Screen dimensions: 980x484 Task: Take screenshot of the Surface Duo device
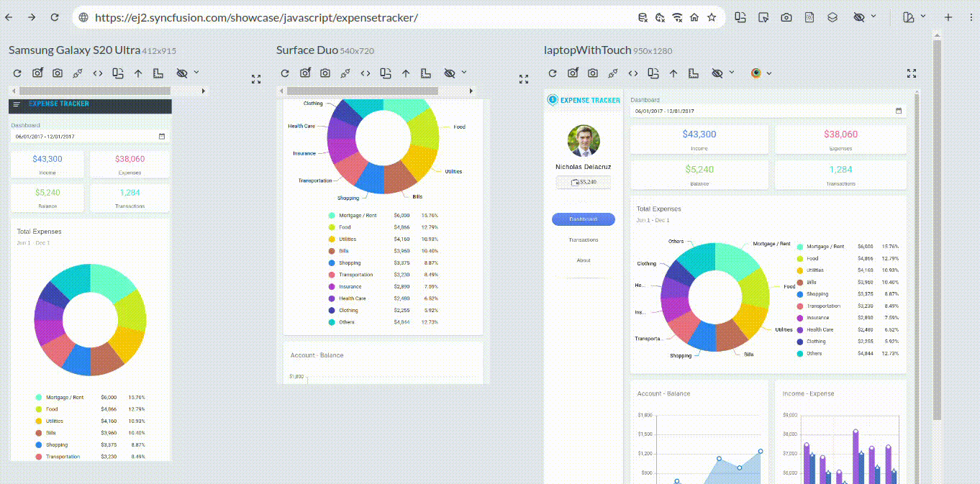[x=325, y=73]
